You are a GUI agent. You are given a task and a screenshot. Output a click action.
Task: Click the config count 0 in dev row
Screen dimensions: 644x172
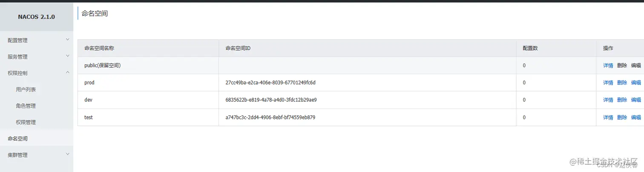(x=524, y=100)
